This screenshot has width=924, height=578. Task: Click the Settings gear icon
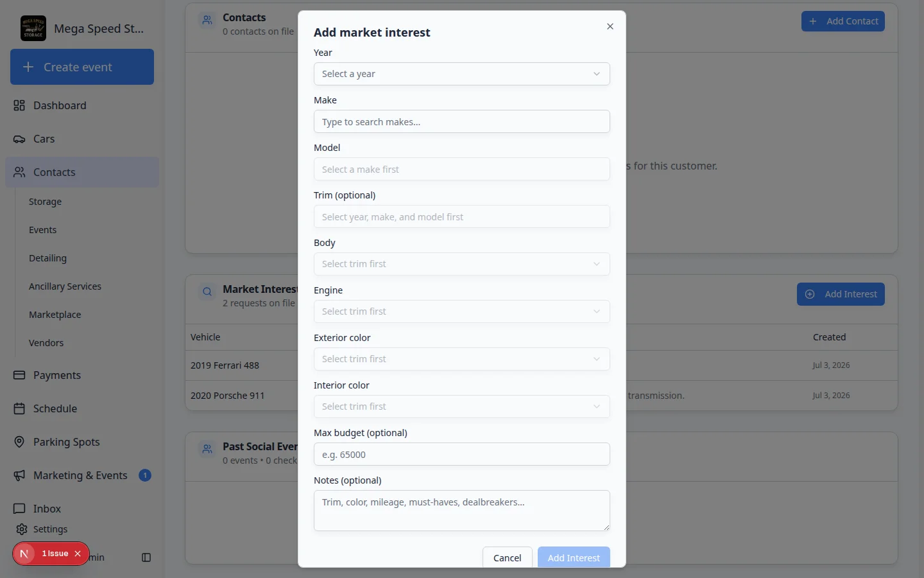tap(22, 529)
